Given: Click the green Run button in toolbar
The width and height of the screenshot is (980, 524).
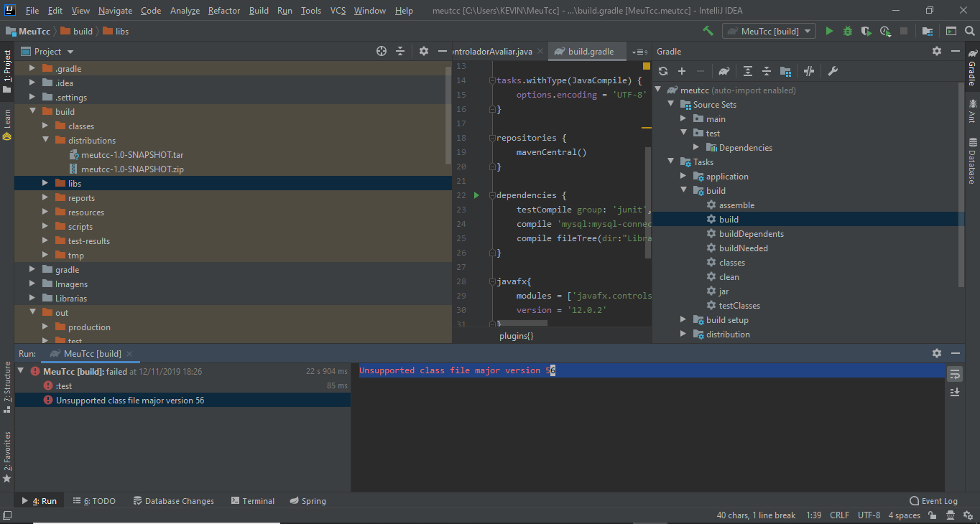Looking at the screenshot, I should pyautogui.click(x=829, y=31).
